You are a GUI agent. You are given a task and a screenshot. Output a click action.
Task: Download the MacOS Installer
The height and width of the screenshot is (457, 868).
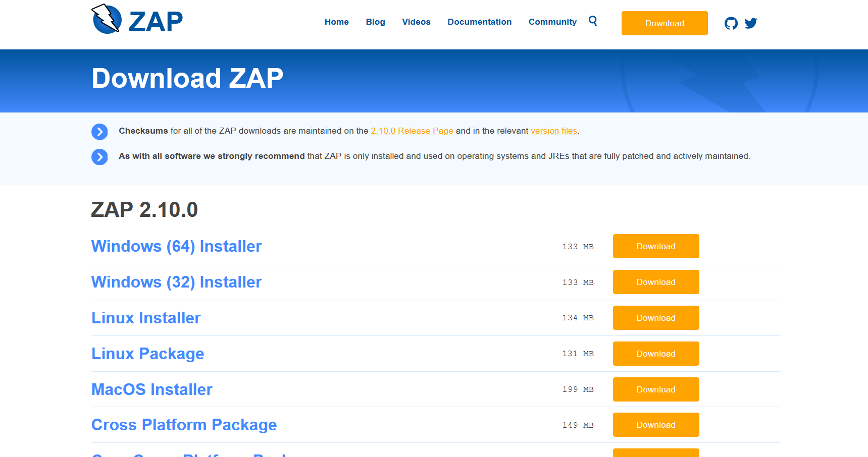656,389
